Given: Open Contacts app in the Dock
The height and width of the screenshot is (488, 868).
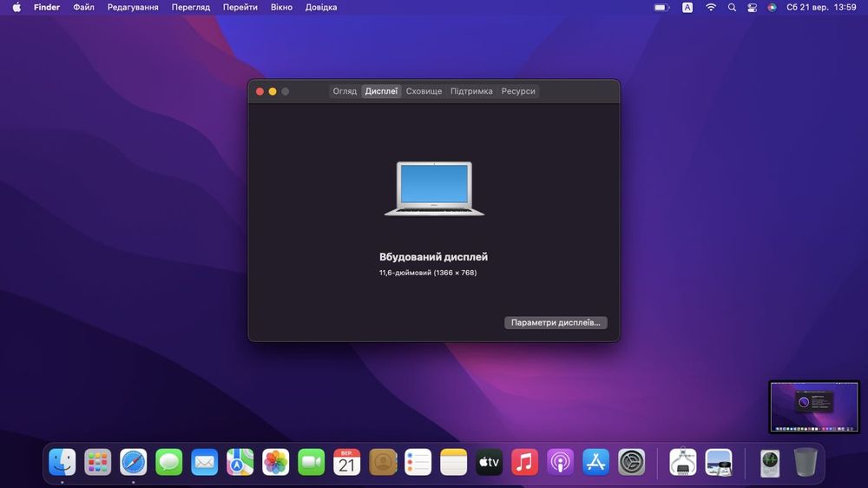Looking at the screenshot, I should (x=383, y=462).
